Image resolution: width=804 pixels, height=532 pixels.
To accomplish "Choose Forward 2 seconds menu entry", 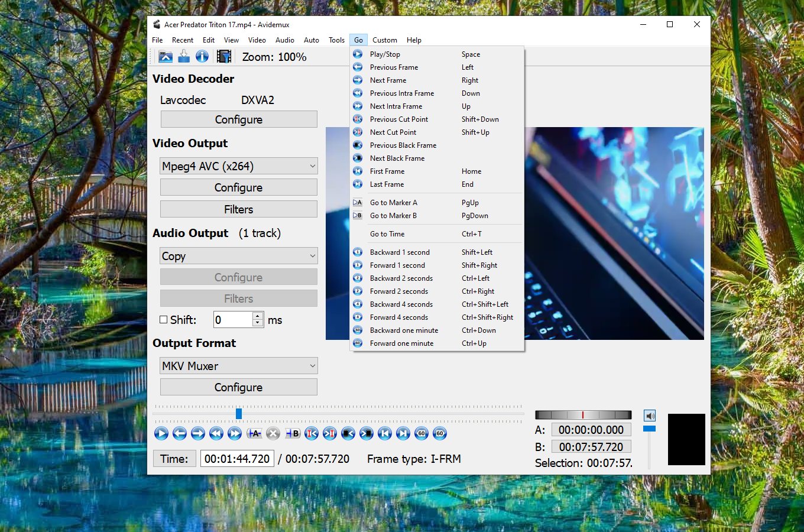I will [x=437, y=291].
